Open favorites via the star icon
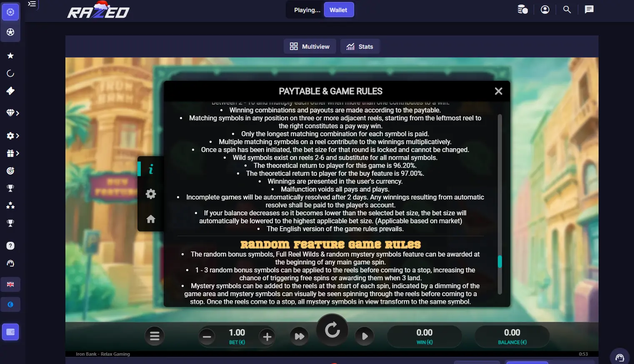This screenshot has width=634, height=364. (x=10, y=56)
